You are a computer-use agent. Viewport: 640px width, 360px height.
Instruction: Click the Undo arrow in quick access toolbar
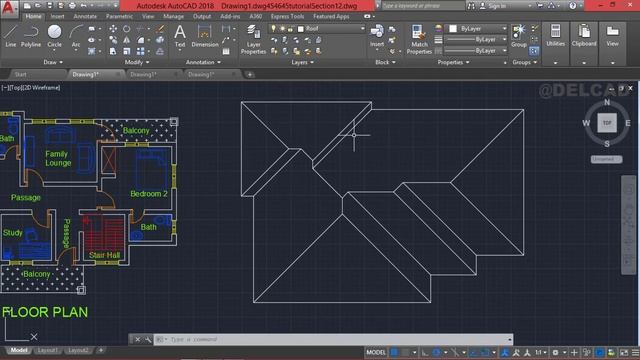[x=84, y=6]
